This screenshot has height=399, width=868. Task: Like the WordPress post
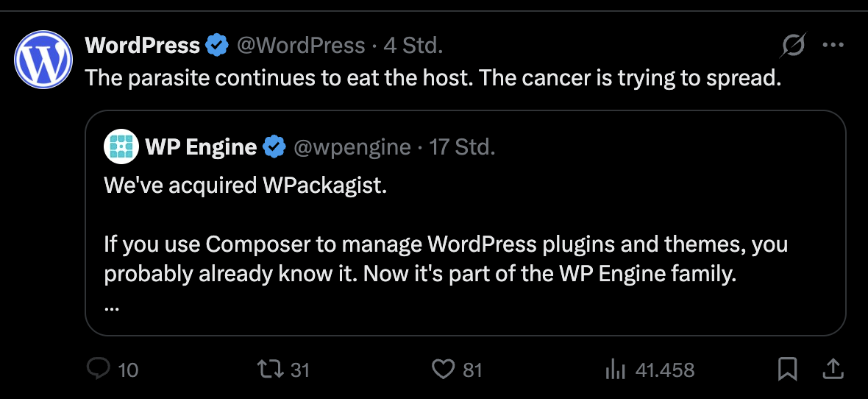pos(443,369)
